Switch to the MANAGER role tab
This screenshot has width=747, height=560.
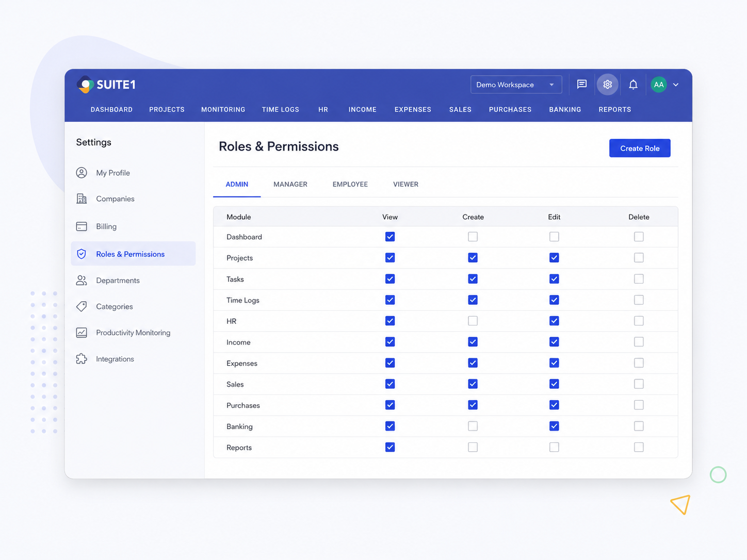290,184
